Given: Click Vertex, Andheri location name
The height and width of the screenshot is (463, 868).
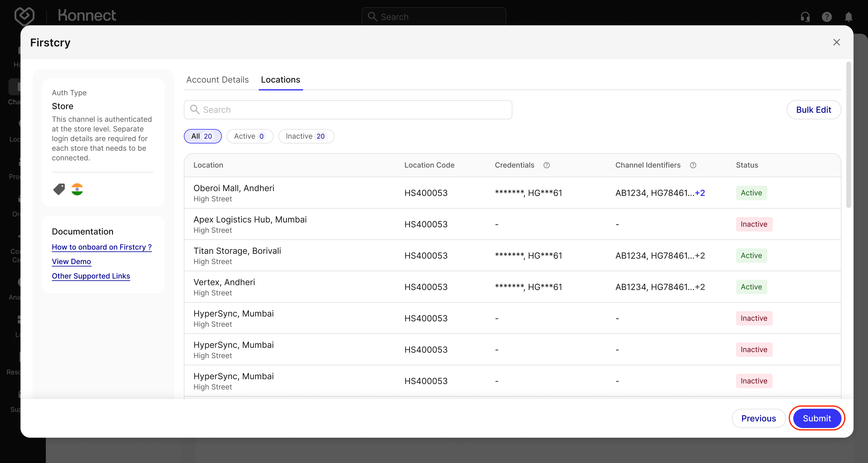Looking at the screenshot, I should coord(224,282).
